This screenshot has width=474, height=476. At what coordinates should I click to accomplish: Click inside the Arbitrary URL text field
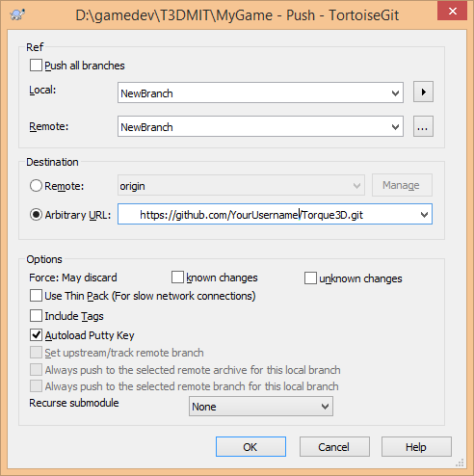click(268, 214)
